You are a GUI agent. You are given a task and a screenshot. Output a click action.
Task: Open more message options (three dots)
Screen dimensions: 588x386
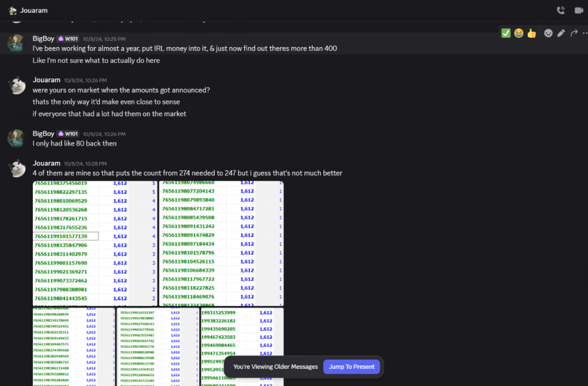pos(585,33)
